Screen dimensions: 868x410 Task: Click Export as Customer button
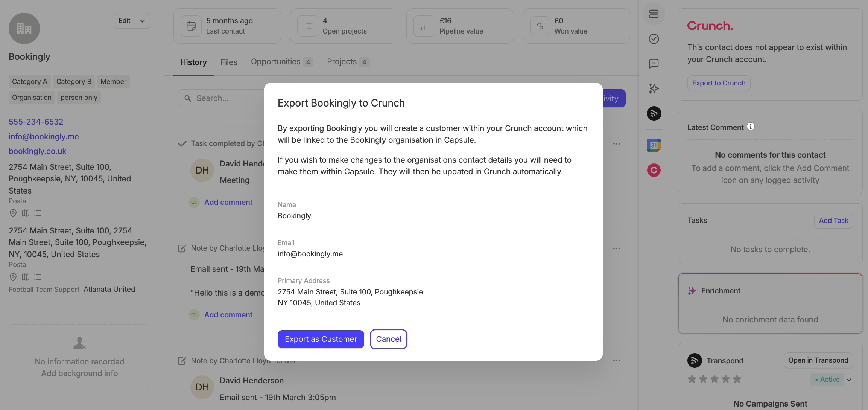tap(321, 339)
